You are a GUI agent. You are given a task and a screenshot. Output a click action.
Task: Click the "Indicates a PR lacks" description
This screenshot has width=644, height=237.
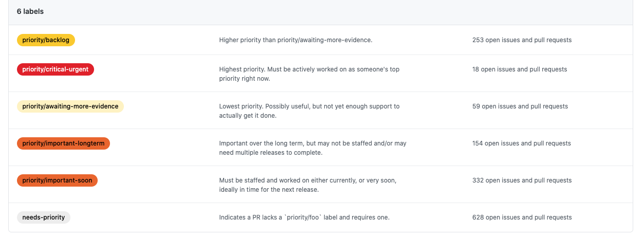(x=304, y=217)
